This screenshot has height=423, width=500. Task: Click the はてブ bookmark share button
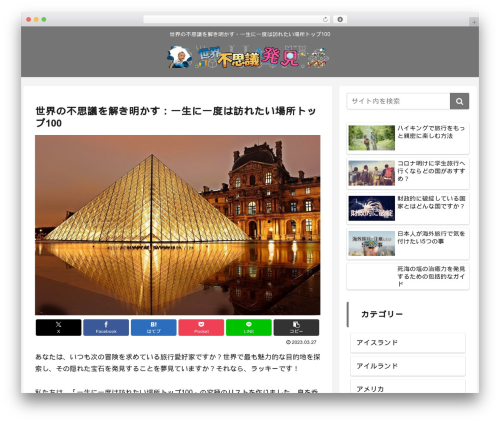tap(154, 327)
